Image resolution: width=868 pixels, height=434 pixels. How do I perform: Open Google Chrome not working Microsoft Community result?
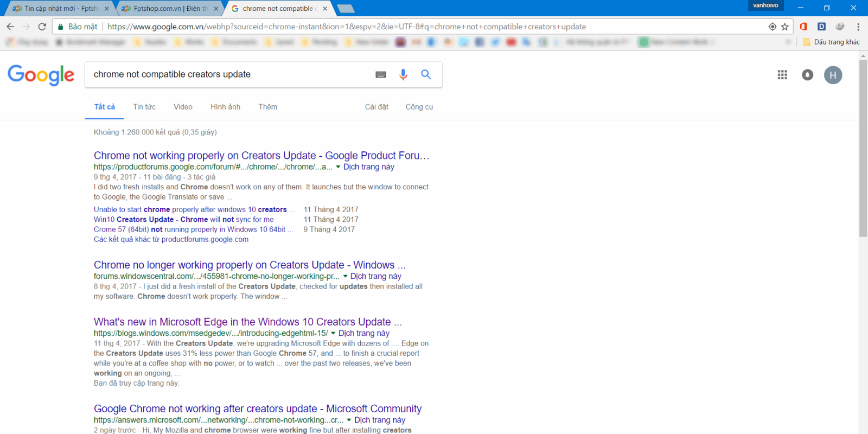tap(258, 409)
